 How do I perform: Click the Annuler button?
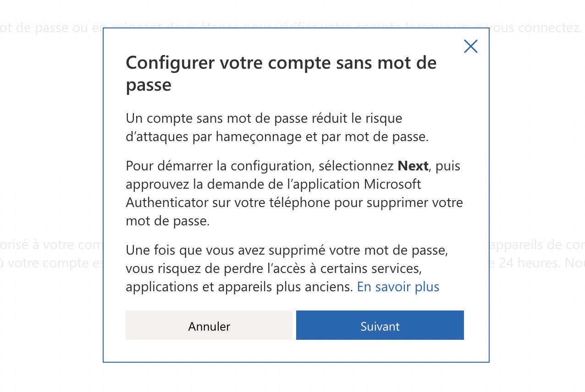(209, 326)
